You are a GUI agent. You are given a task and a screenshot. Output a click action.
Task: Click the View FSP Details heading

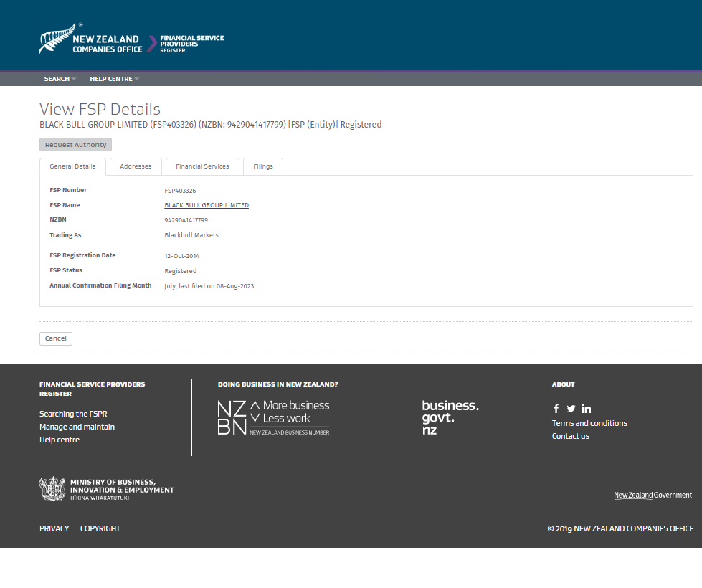(100, 109)
